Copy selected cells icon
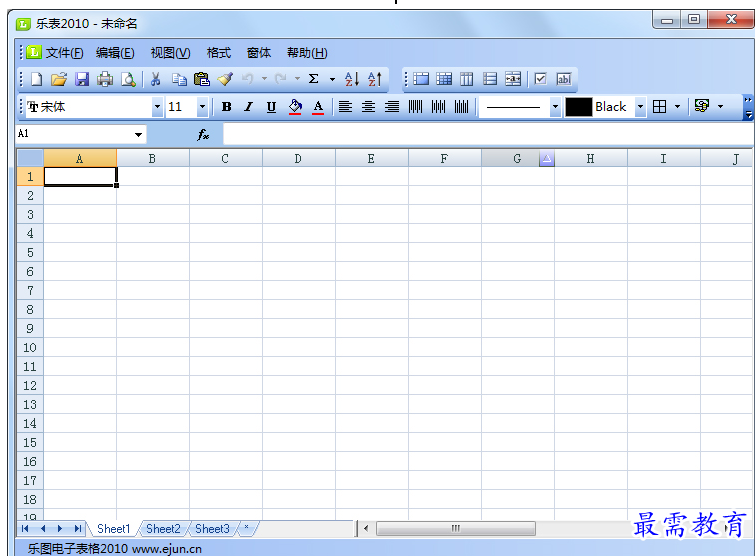755x556 pixels. (179, 79)
